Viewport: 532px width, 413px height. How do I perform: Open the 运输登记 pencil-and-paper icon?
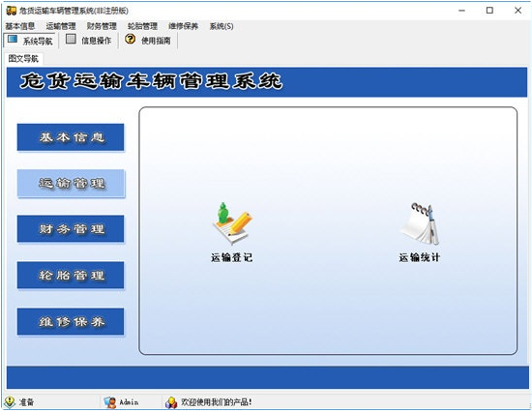click(x=232, y=223)
